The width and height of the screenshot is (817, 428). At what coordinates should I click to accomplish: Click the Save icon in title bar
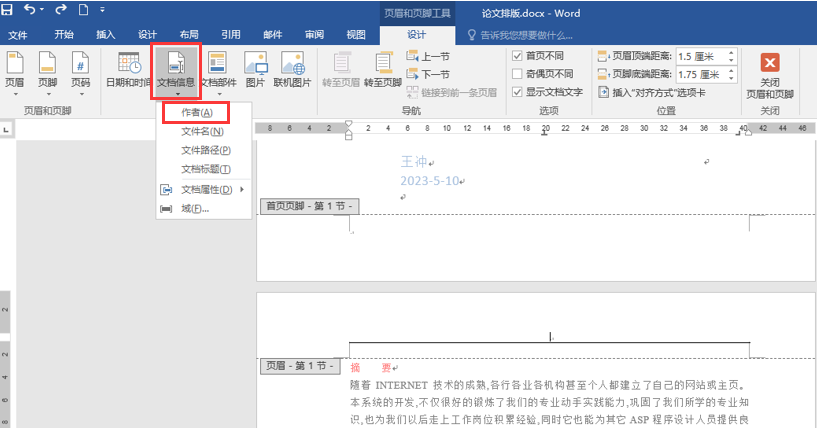click(8, 10)
